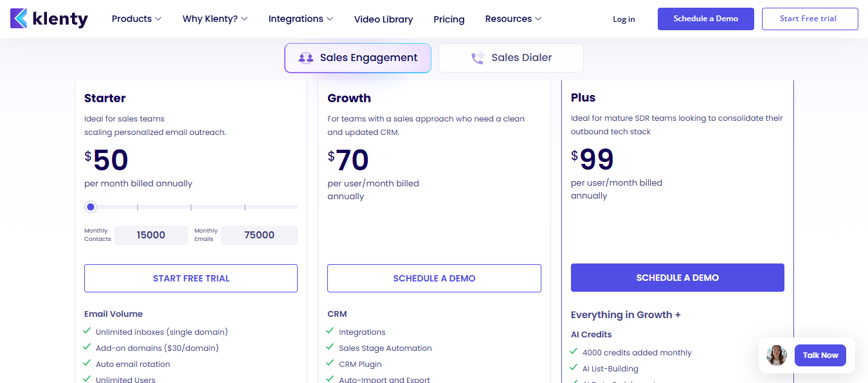The image size is (868, 383).
Task: Click the chat agent avatar photo
Action: [777, 355]
